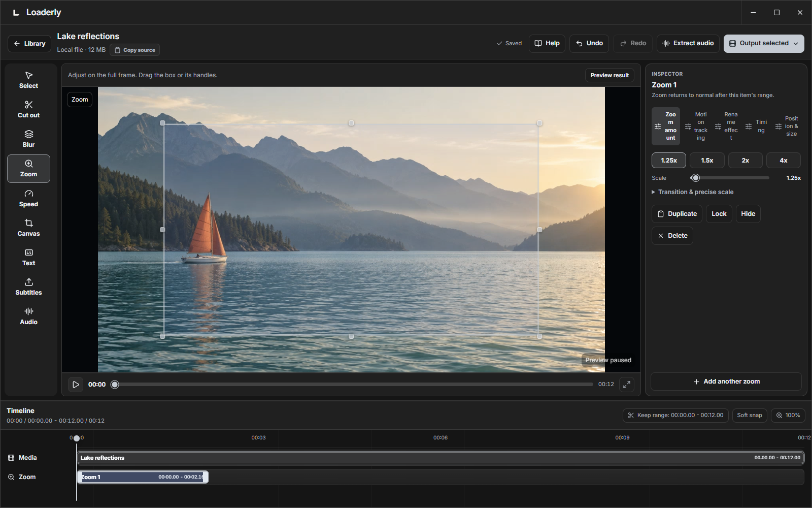Screen dimensions: 812x508
Task: Switch to Motion tracking tab
Action: [696, 126]
